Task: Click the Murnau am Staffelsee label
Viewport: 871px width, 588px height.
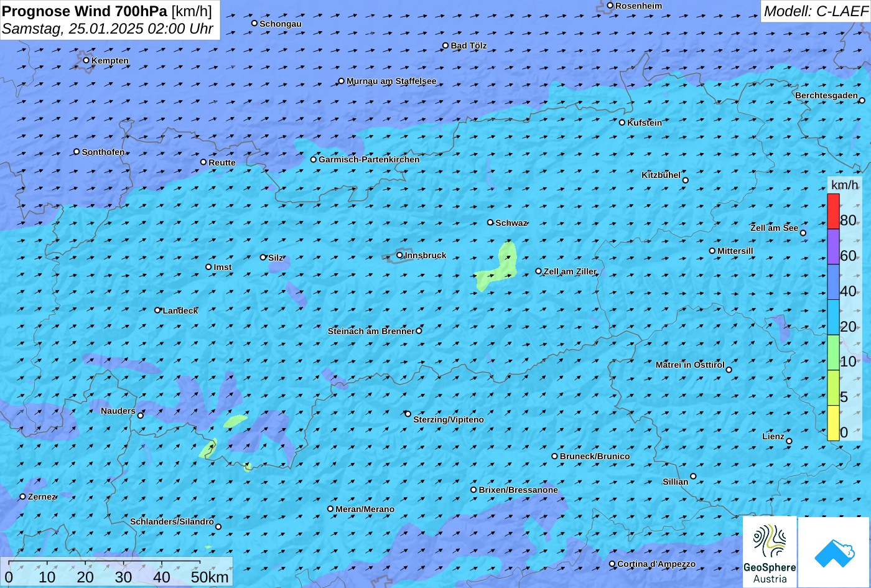Action: tap(391, 81)
